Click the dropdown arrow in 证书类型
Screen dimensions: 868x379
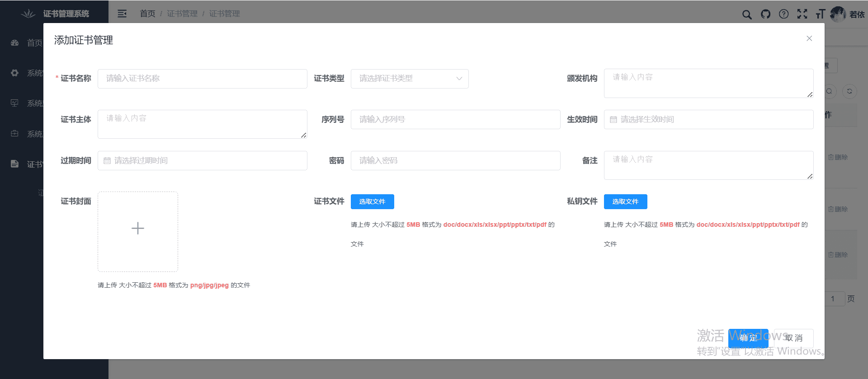point(459,79)
